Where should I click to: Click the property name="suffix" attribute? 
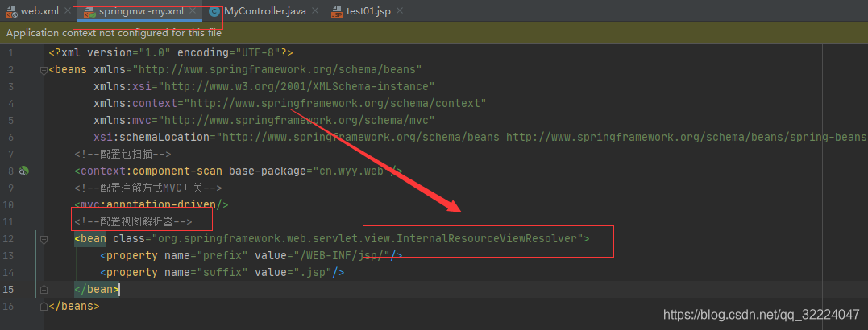(x=208, y=273)
